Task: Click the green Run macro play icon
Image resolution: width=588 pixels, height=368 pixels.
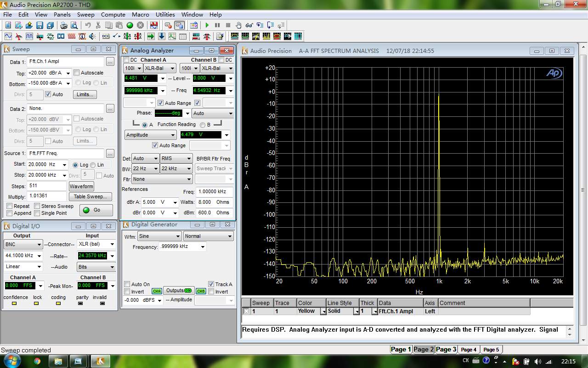Action: (x=207, y=25)
